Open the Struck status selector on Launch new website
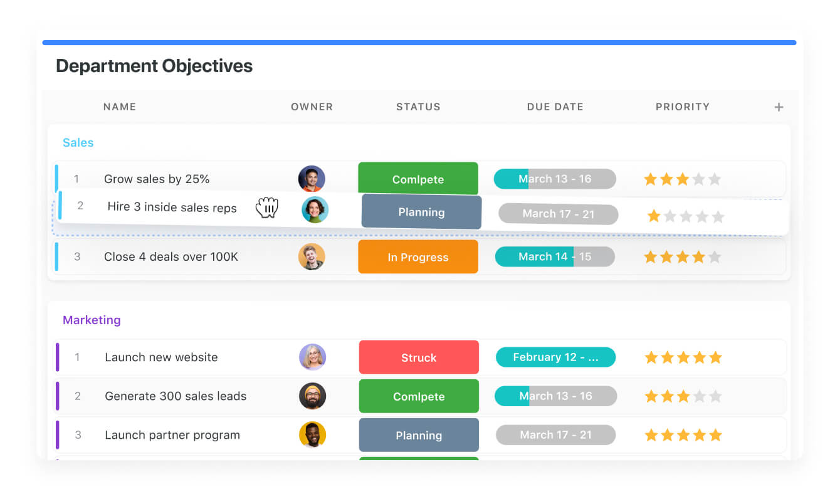840x504 pixels. click(418, 357)
